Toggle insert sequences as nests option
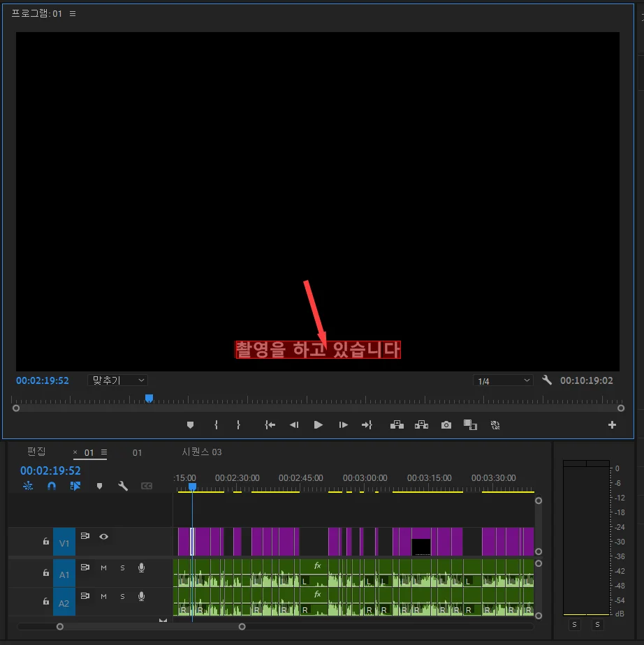 click(x=28, y=486)
